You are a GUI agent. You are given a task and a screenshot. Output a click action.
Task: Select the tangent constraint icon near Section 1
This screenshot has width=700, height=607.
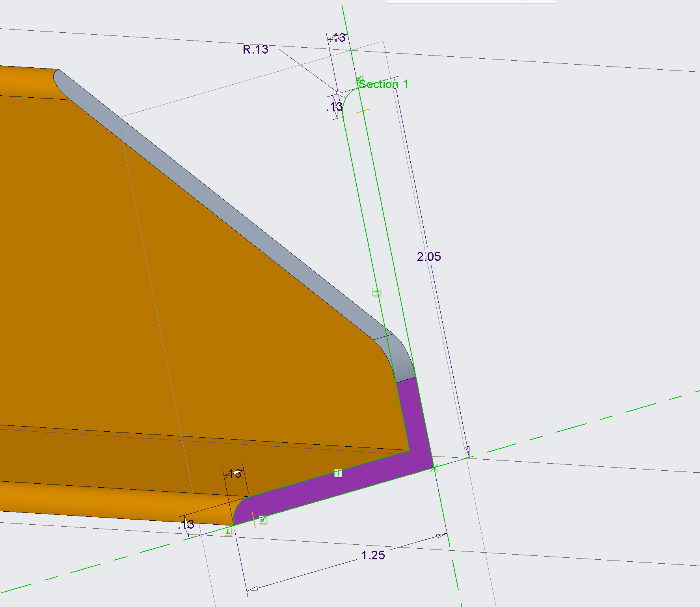(x=358, y=79)
